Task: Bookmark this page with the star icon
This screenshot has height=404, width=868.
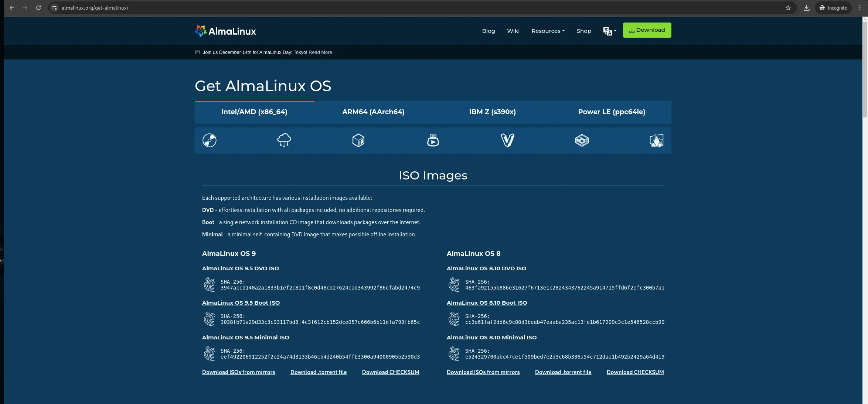Action: pyautogui.click(x=788, y=8)
